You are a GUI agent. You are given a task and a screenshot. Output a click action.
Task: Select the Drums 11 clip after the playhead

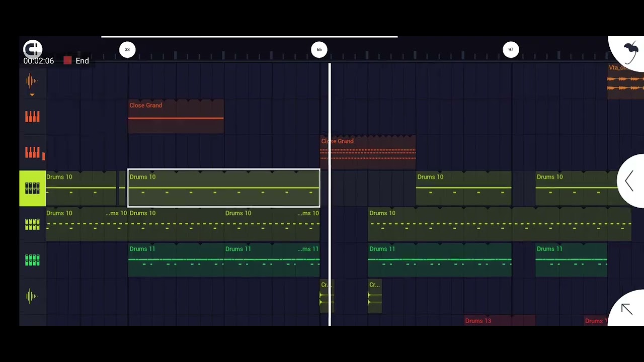440,260
